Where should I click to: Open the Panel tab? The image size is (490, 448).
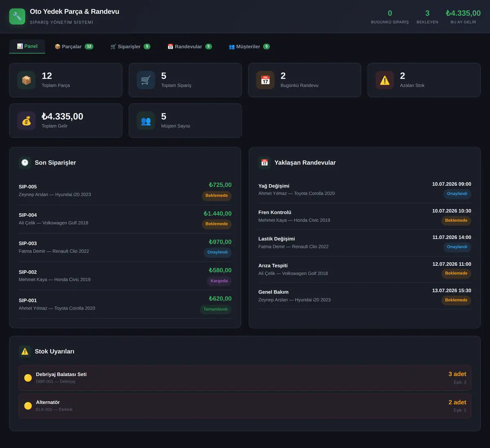click(x=27, y=47)
